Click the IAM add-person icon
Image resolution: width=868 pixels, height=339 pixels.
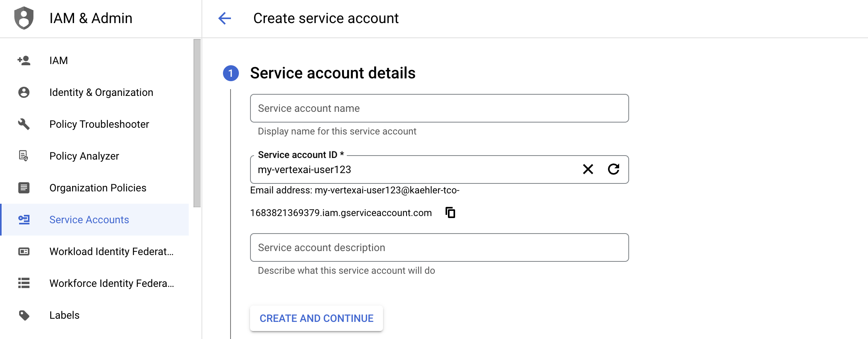click(24, 60)
